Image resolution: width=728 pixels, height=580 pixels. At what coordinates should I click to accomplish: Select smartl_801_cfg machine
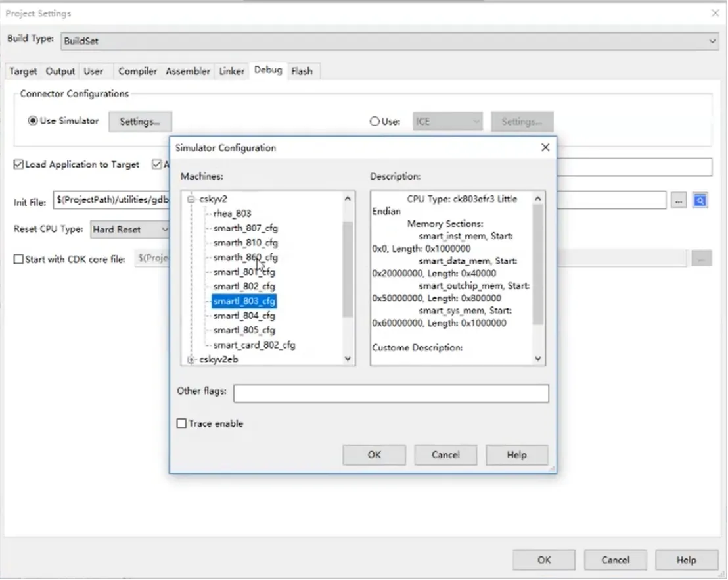coord(244,272)
